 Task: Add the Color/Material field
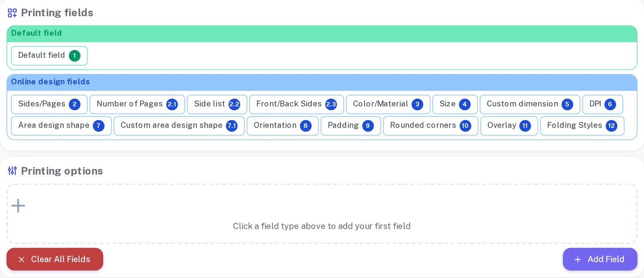[388, 105]
